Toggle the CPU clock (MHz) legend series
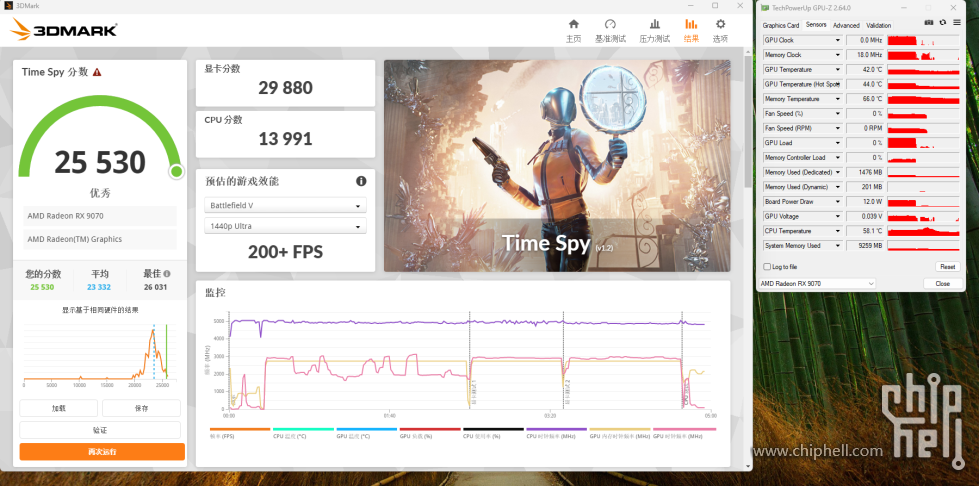Image resolution: width=979 pixels, height=486 pixels. click(x=556, y=432)
